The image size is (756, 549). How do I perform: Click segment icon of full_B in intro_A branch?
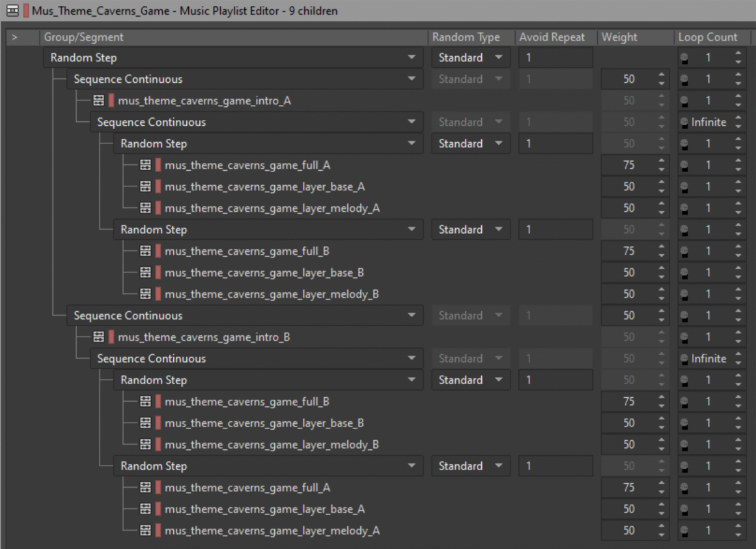click(145, 251)
